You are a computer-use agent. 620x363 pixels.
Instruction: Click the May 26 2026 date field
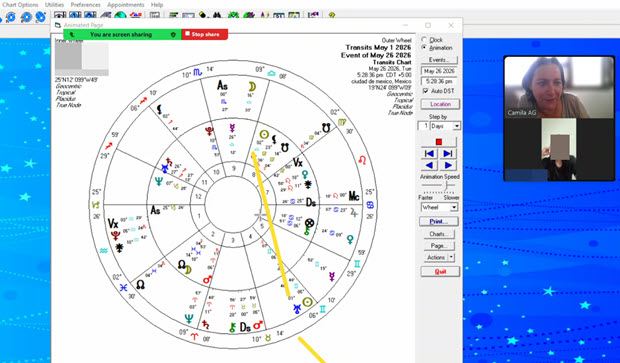point(439,71)
